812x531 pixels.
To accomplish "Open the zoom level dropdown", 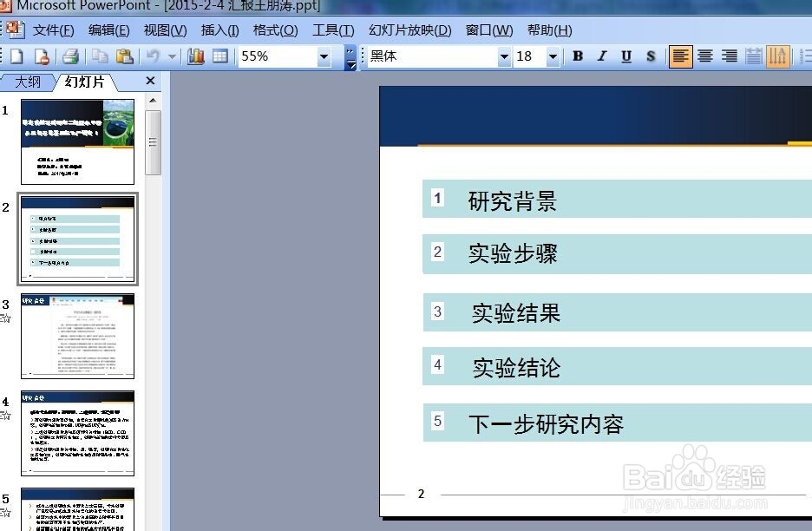I will point(324,56).
